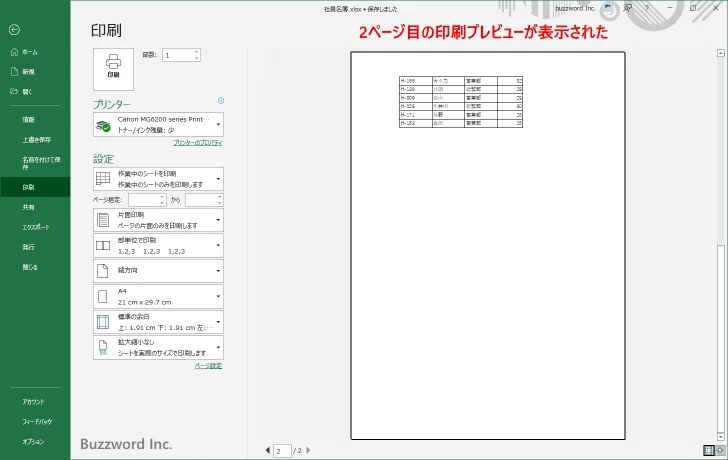This screenshot has width=728, height=460.
Task: Click the preview scrollbar up arrow
Action: click(x=721, y=53)
